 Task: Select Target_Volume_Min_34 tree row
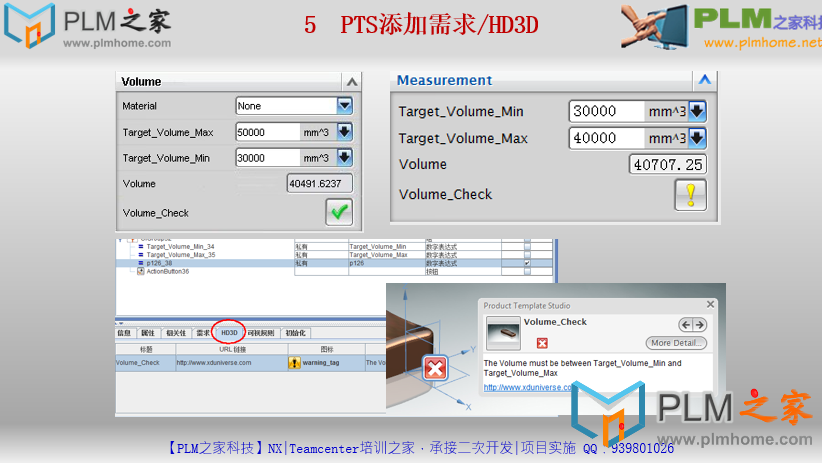[x=180, y=246]
